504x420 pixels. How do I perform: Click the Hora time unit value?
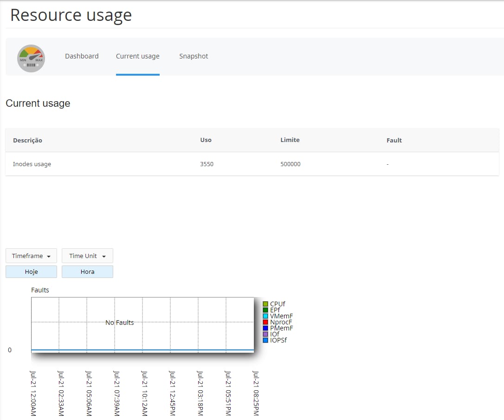coord(87,271)
